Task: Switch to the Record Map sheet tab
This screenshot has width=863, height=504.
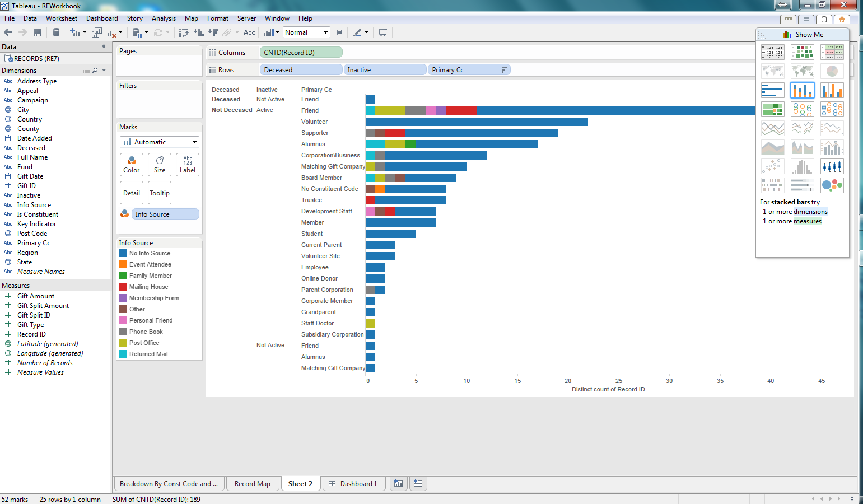Action: pyautogui.click(x=253, y=483)
